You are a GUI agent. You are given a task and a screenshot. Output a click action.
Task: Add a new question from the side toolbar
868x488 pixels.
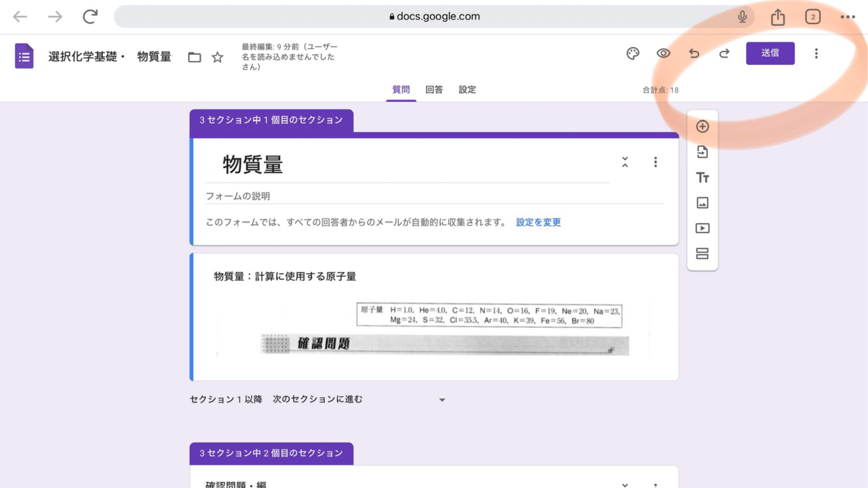tap(702, 126)
